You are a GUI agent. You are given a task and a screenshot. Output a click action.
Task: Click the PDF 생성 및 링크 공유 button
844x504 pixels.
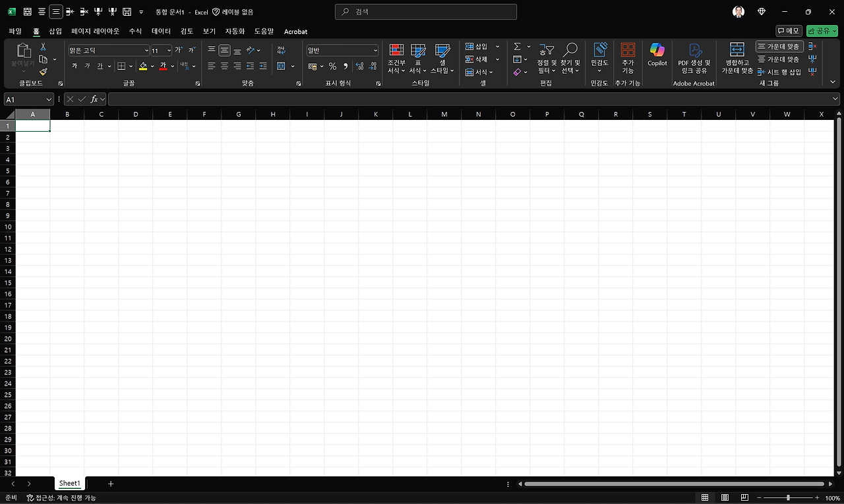(694, 58)
